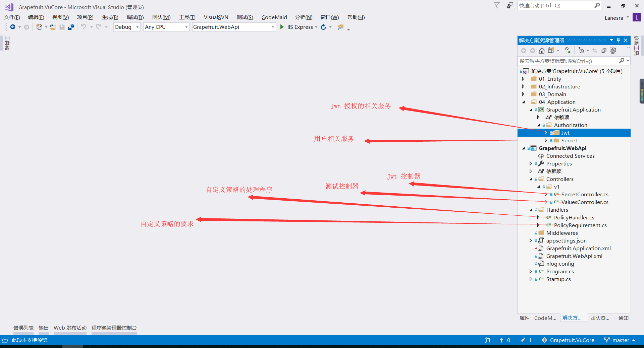644x348 pixels.
Task: Click the Quick Launch magnifier icon
Action: pyautogui.click(x=597, y=5)
